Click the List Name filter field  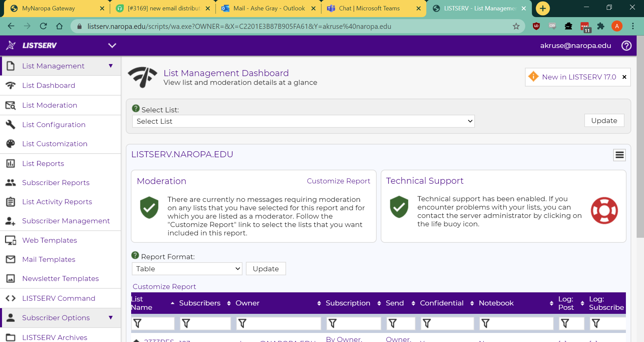pos(153,323)
